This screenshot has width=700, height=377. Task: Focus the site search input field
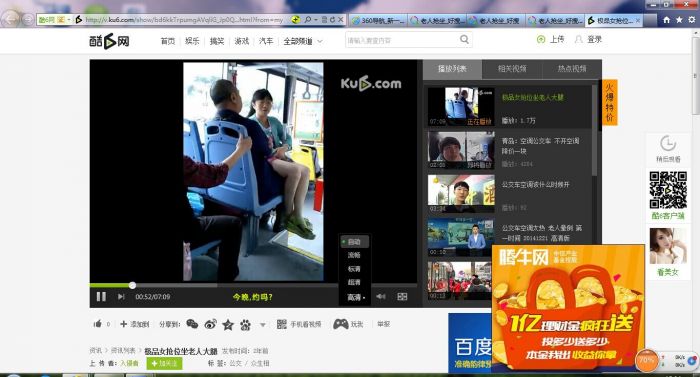tap(401, 40)
